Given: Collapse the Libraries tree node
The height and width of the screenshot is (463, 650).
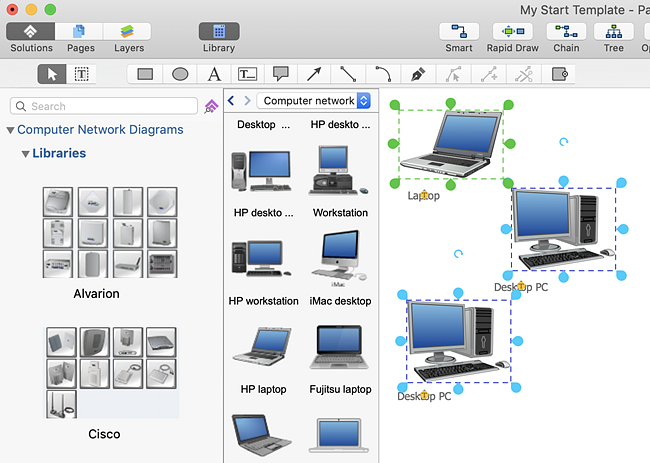Looking at the screenshot, I should pyautogui.click(x=25, y=154).
